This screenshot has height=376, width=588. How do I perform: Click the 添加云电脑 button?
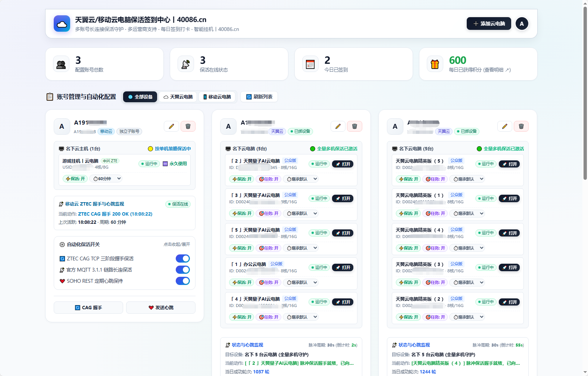pos(489,23)
